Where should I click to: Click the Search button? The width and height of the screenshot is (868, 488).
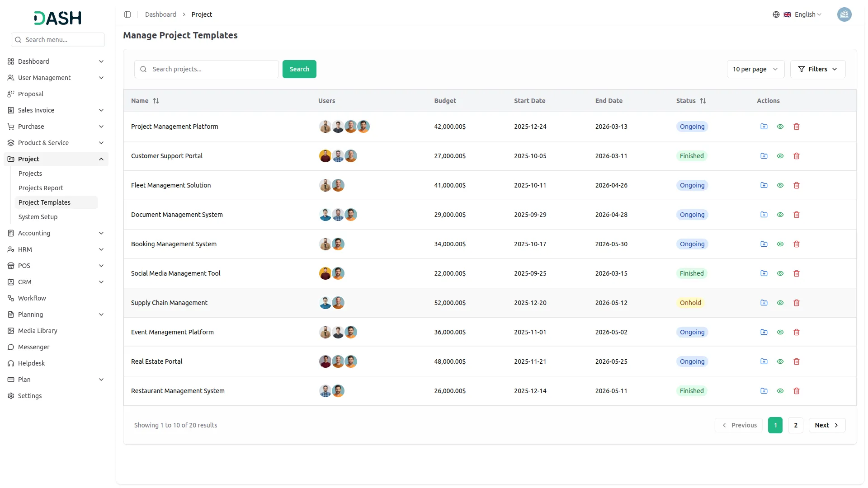click(299, 69)
